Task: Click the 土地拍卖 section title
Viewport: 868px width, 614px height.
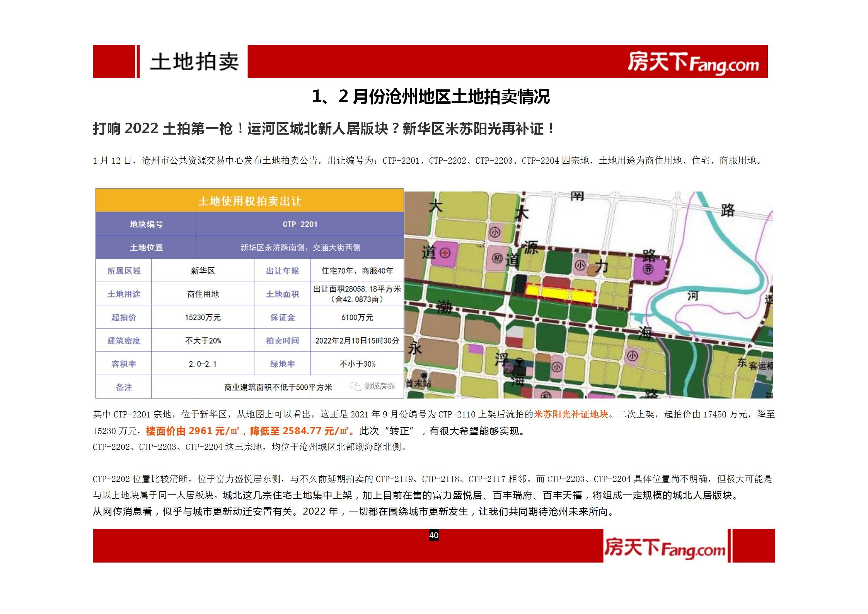Action: coord(194,62)
